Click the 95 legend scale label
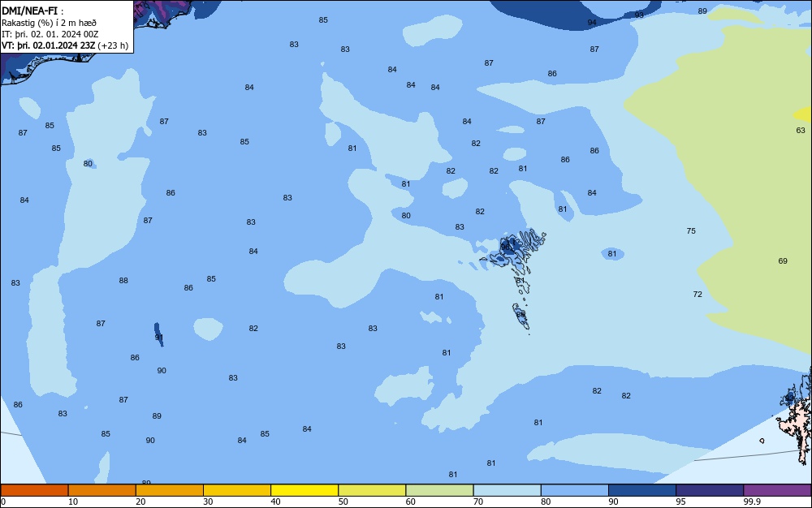Viewport: 812px width, 508px height. click(680, 502)
